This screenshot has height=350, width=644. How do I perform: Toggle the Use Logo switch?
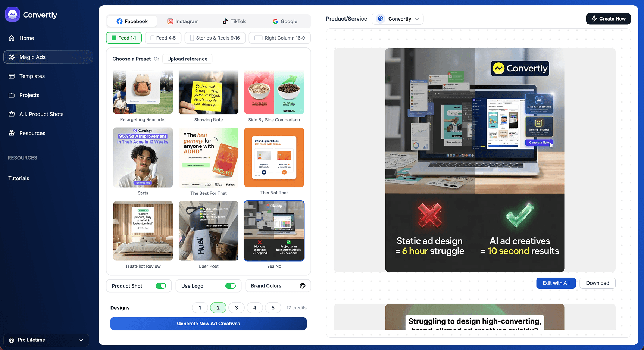coord(231,286)
